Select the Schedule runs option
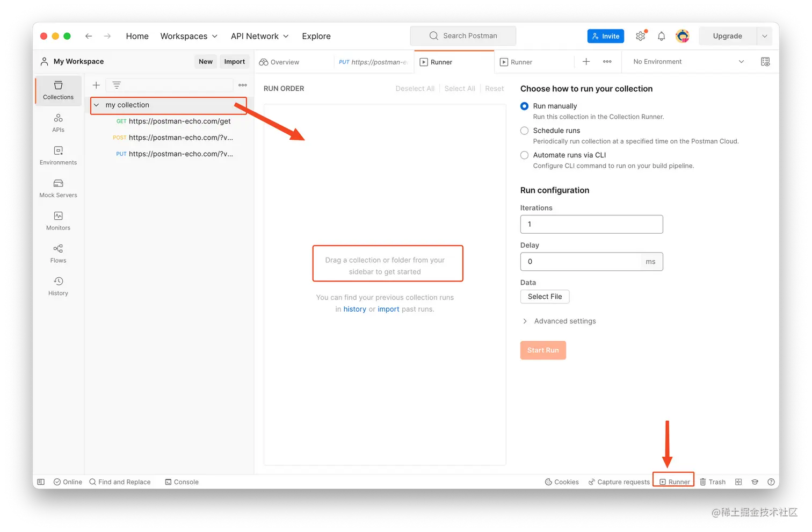The width and height of the screenshot is (812, 532). click(x=525, y=131)
